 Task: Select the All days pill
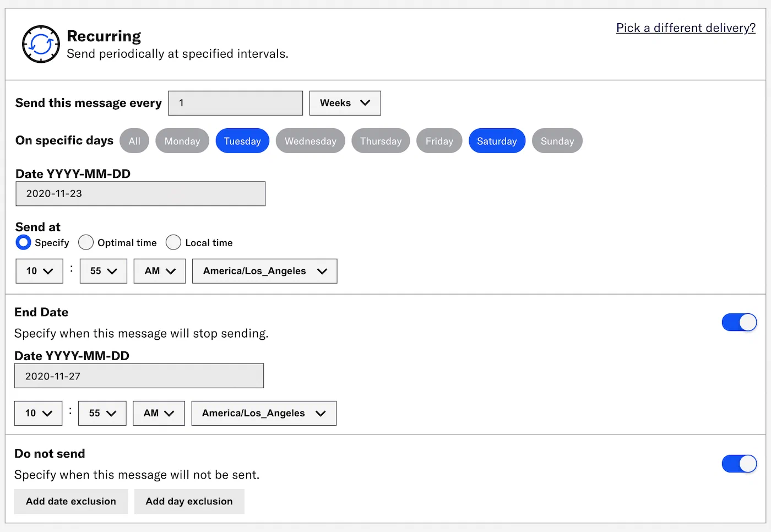point(134,141)
